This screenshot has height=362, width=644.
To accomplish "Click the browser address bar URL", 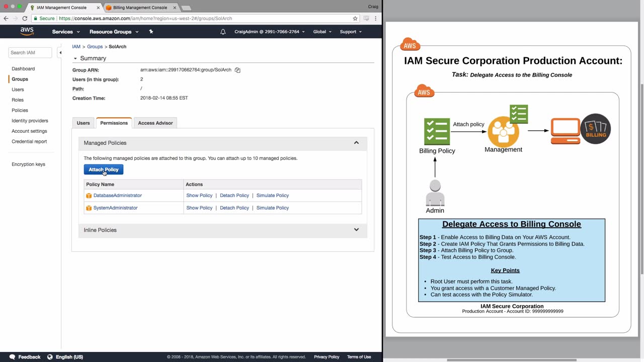I will pos(145,19).
